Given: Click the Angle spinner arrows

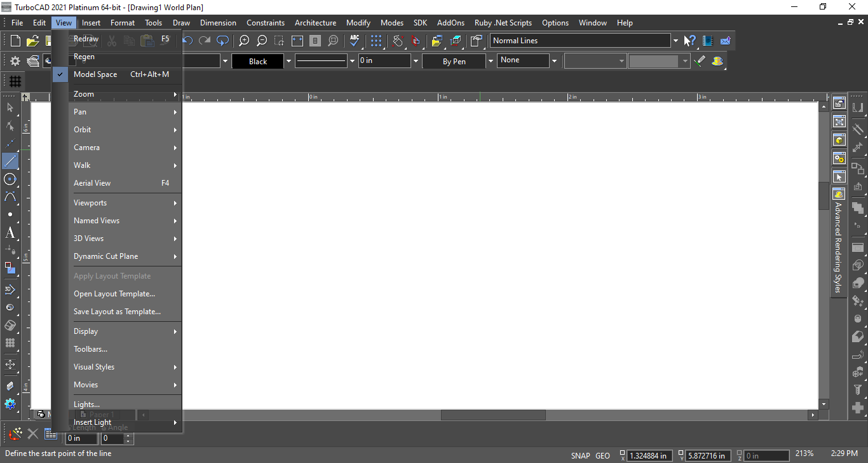Looking at the screenshot, I should [x=129, y=438].
